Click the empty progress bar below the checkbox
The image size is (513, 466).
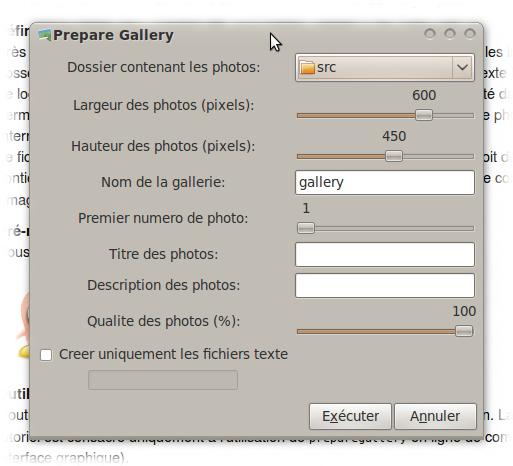click(163, 380)
